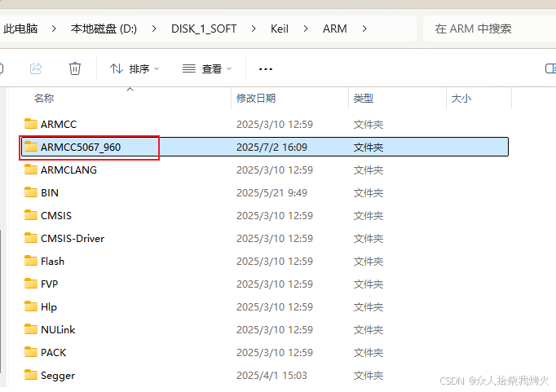556x392 pixels.
Task: Select the FVP folder icon
Action: pos(31,283)
